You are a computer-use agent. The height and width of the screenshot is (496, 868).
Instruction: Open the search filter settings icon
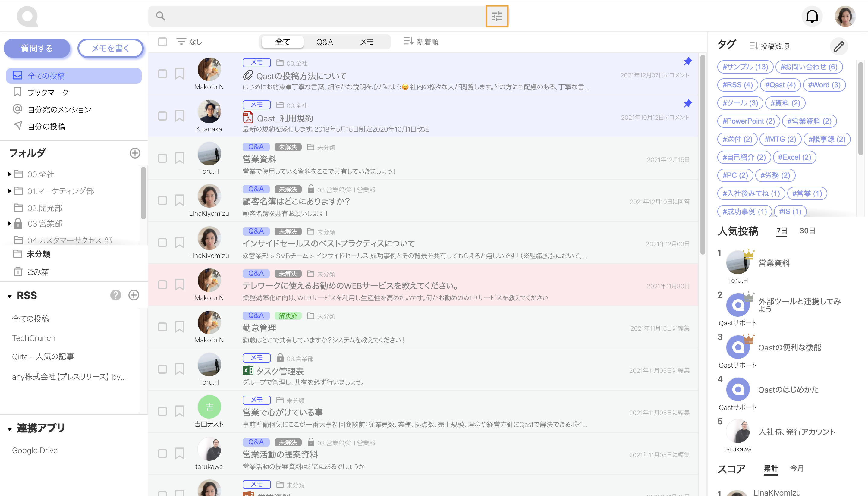click(x=497, y=16)
